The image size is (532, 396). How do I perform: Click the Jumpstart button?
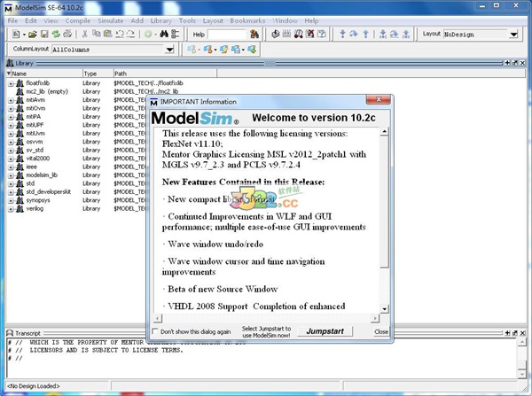(x=325, y=331)
